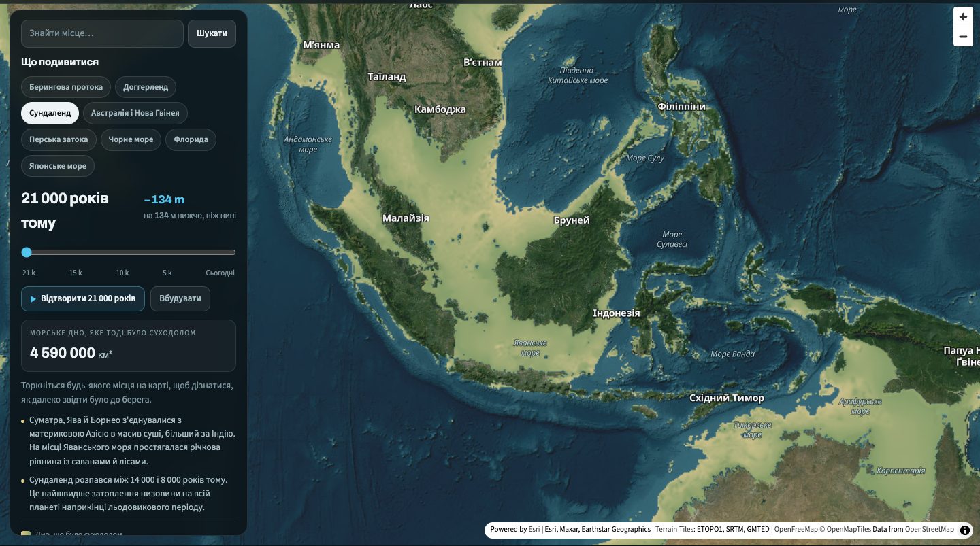Click the "Шукати" search button
Image resolution: width=980 pixels, height=546 pixels.
pos(212,33)
